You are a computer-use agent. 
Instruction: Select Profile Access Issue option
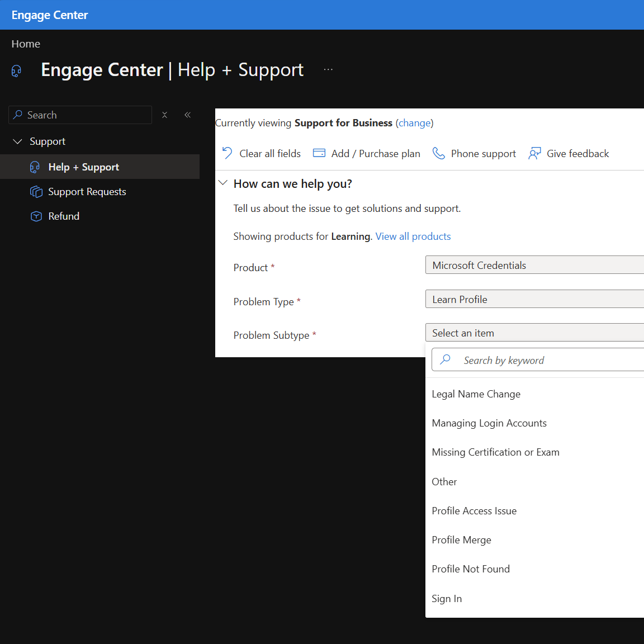[x=534, y=510]
